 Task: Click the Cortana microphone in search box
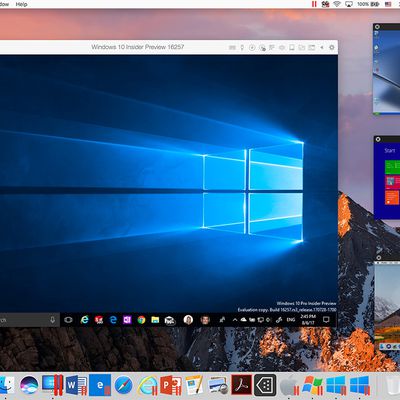[x=52, y=320]
